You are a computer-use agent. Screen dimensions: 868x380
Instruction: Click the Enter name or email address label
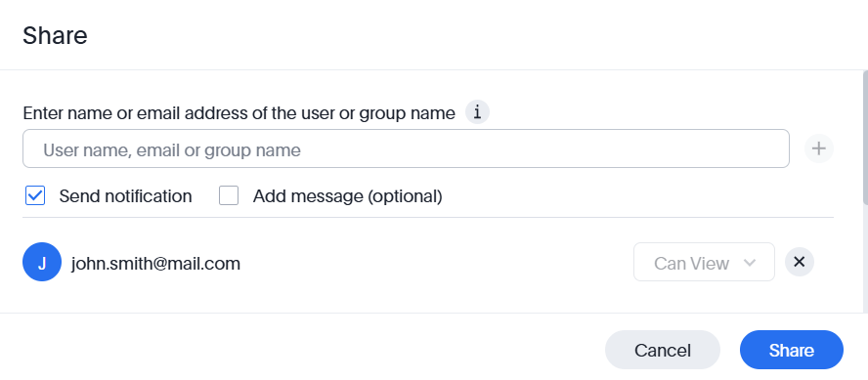[x=239, y=113]
